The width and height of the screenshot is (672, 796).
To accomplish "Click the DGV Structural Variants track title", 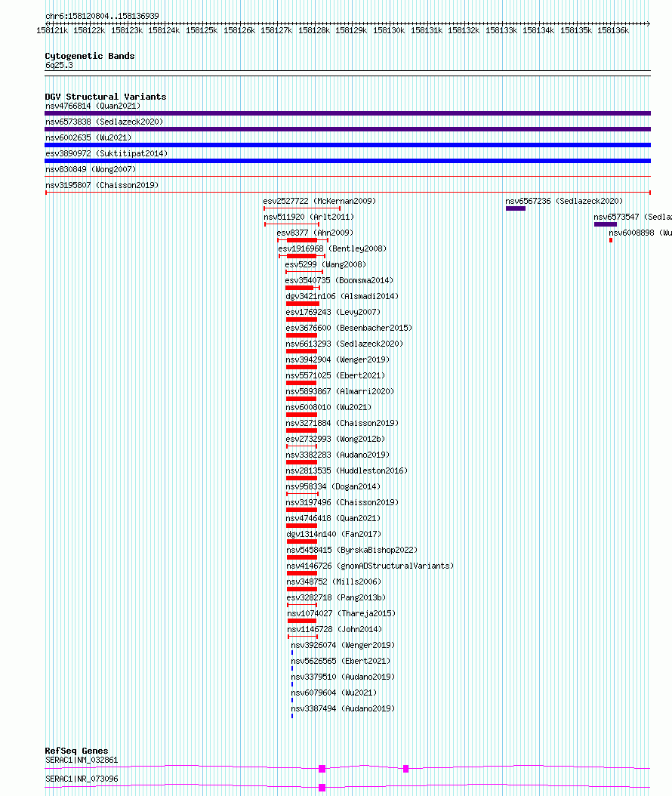I will tap(106, 97).
